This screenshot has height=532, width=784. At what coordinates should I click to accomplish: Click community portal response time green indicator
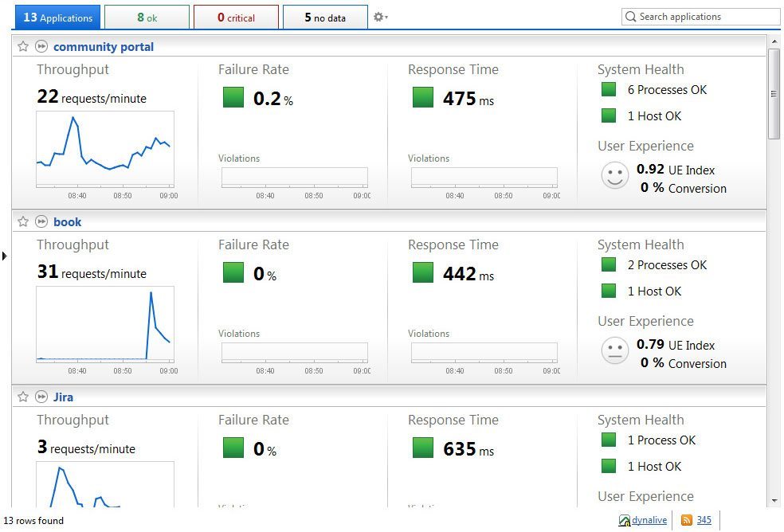423,97
